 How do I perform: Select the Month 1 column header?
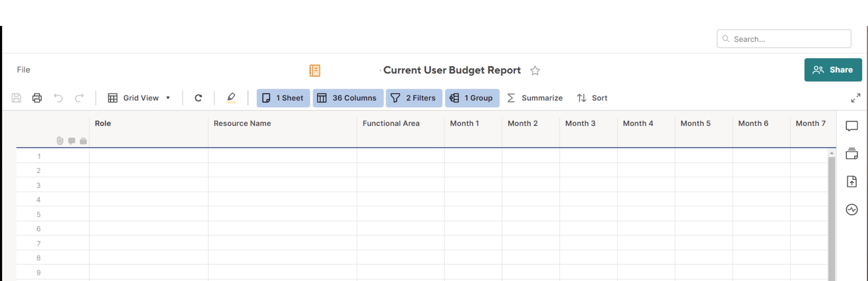pos(473,132)
